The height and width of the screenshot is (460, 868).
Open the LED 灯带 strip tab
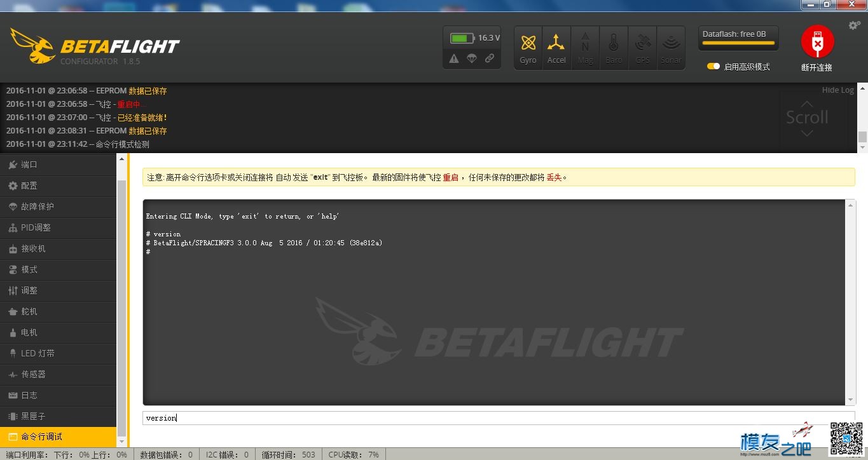click(59, 353)
